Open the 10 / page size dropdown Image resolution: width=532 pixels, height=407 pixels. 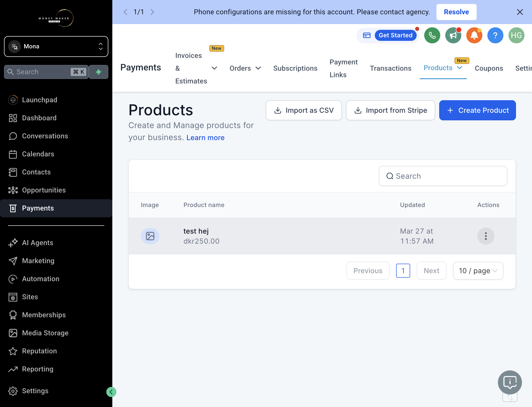pyautogui.click(x=478, y=271)
